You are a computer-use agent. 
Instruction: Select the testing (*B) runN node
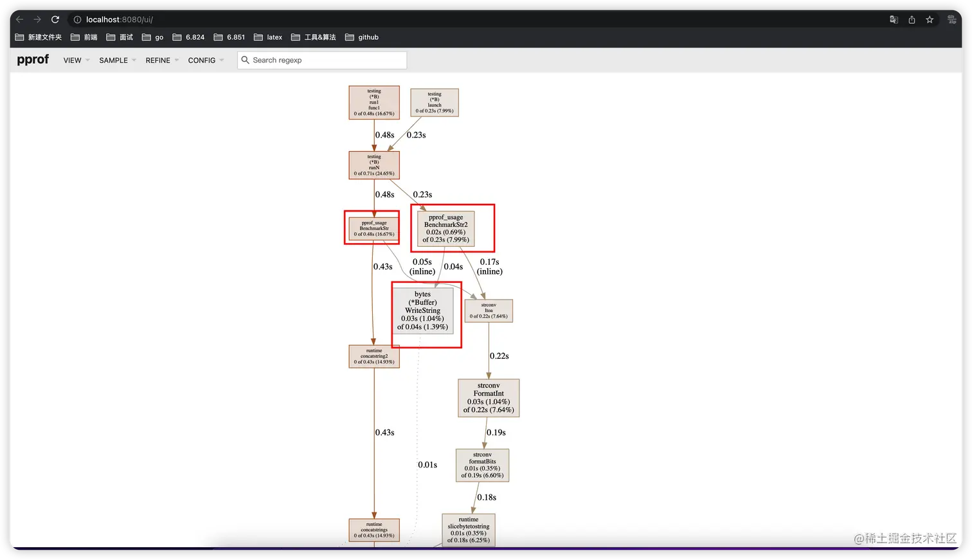tap(374, 165)
